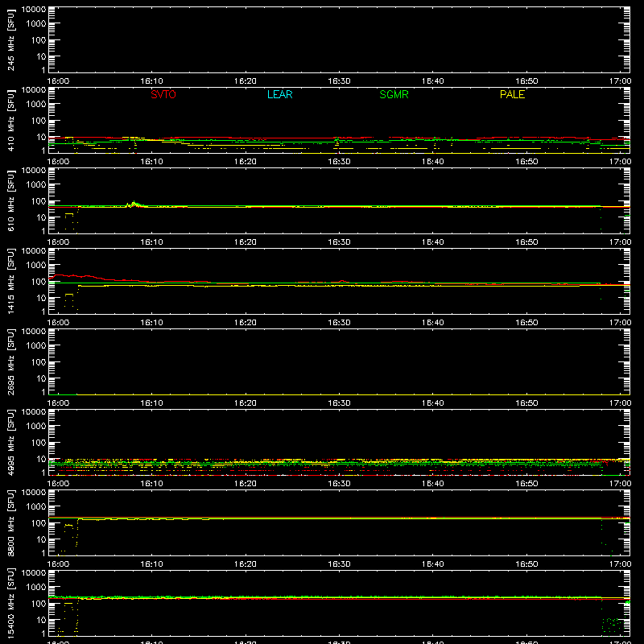Select the 16:20 tick label under 410 MHz panel

(x=246, y=162)
